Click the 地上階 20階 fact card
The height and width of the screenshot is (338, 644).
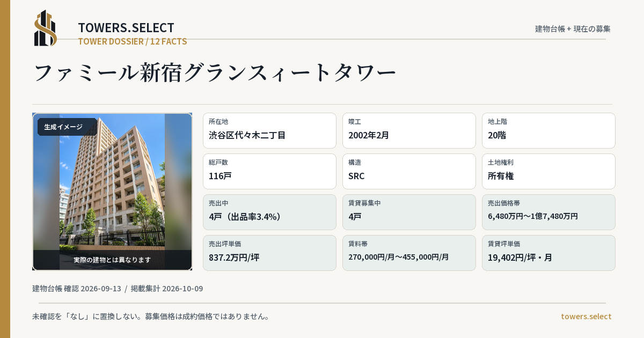pos(548,130)
